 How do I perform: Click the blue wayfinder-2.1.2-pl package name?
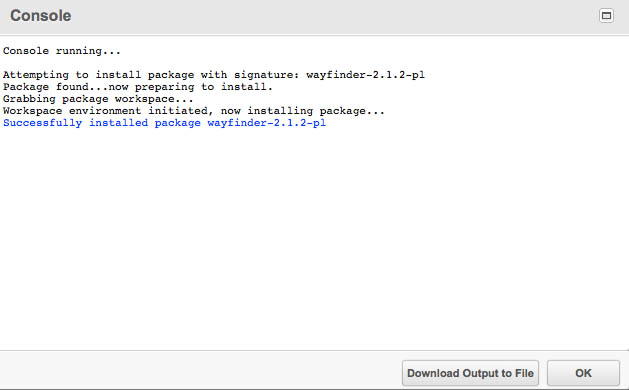tap(267, 123)
